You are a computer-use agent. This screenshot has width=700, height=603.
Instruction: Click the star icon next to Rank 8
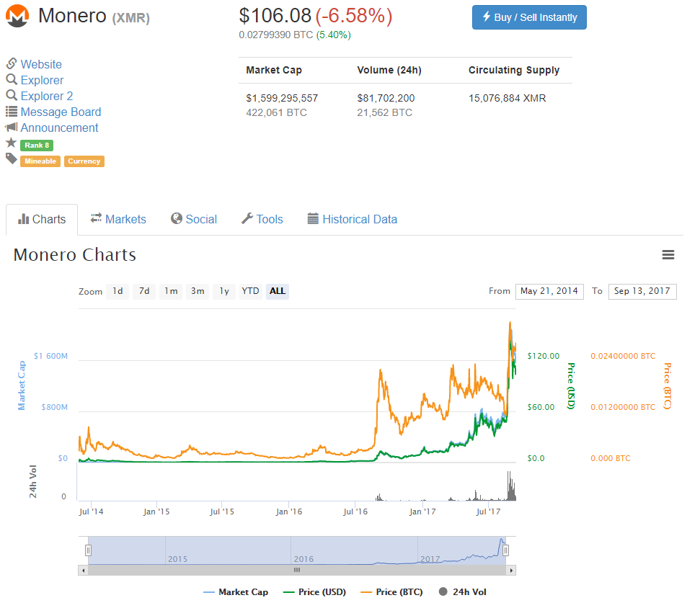point(10,143)
